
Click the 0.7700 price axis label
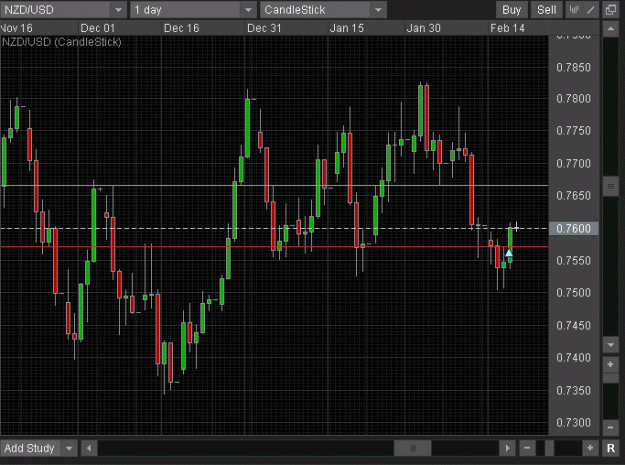(573, 163)
